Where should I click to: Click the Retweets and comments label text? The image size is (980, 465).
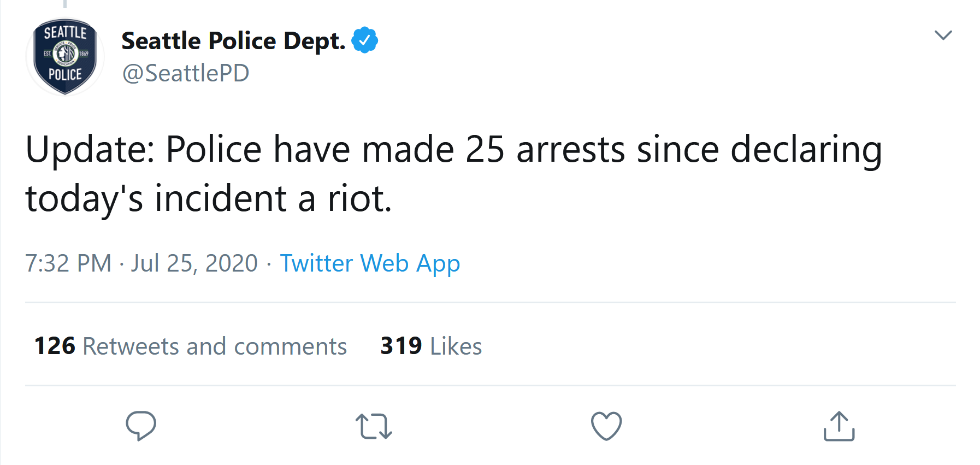(x=215, y=346)
